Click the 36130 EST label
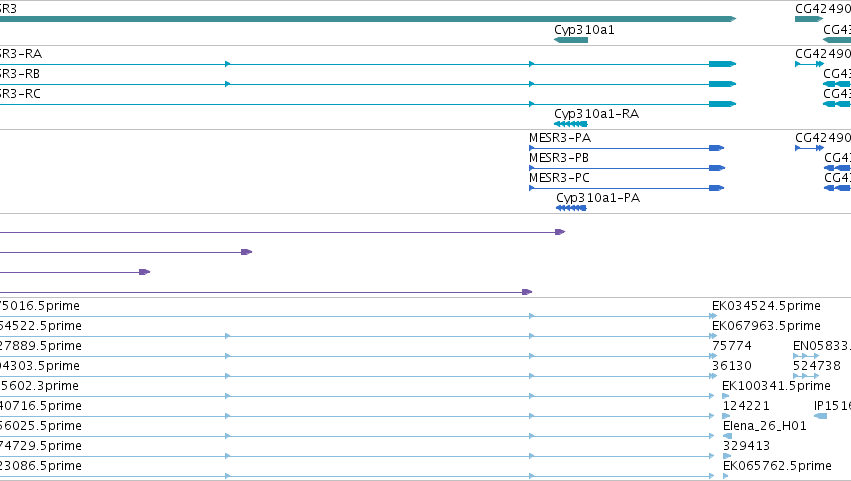Image resolution: width=851 pixels, height=481 pixels. click(x=732, y=366)
